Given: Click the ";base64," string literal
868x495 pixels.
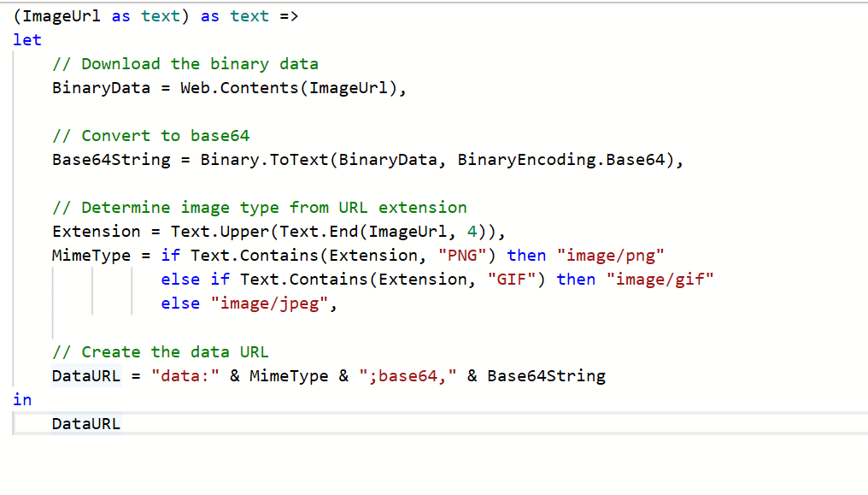Looking at the screenshot, I should (408, 376).
